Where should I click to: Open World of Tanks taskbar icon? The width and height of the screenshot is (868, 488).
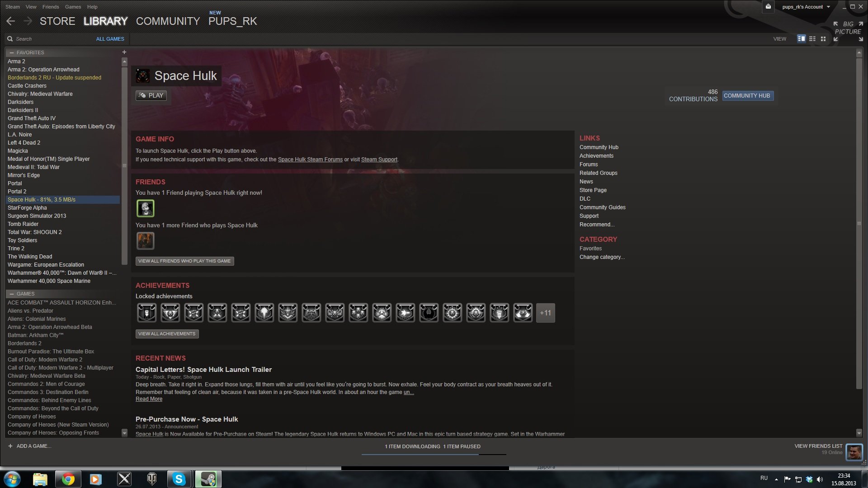152,479
